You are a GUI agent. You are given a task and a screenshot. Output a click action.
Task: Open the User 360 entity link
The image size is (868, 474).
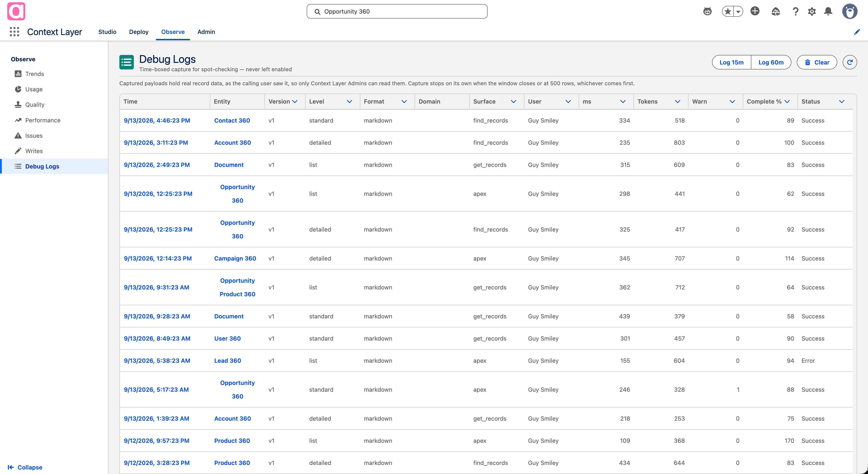(227, 339)
